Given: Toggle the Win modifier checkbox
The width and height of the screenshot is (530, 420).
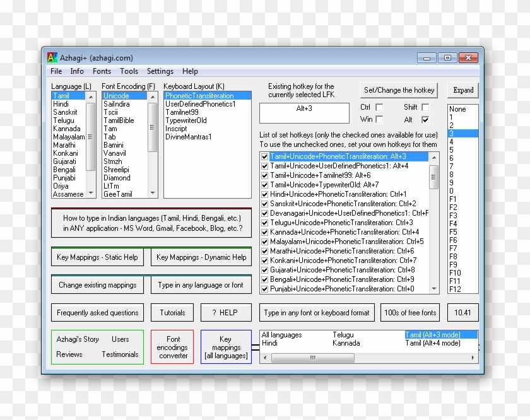Looking at the screenshot, I should point(379,119).
